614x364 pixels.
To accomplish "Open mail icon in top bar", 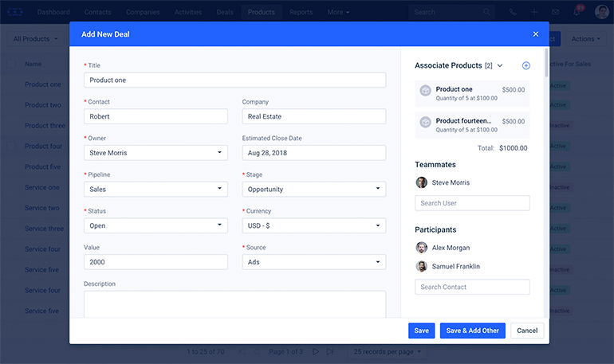I will (x=555, y=12).
